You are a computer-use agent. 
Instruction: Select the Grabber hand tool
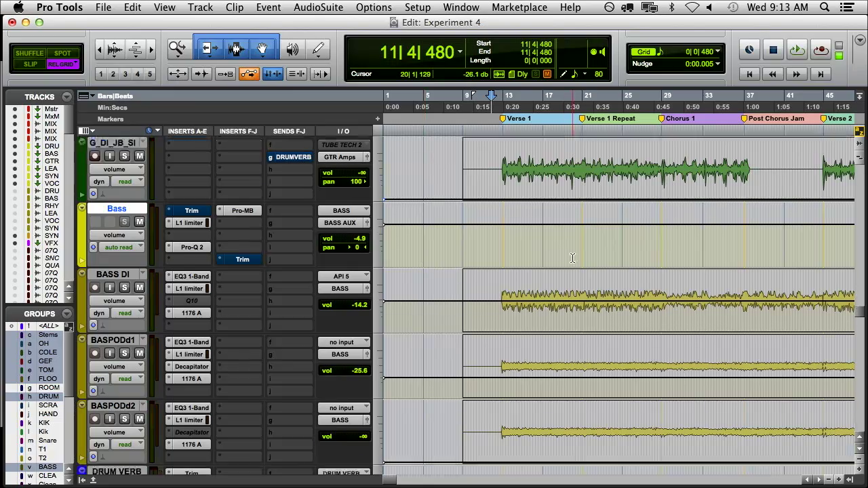tap(262, 49)
